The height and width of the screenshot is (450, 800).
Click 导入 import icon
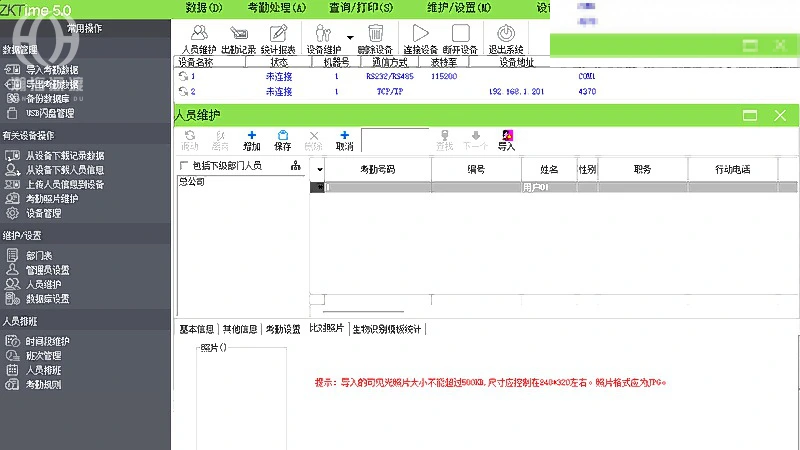[x=507, y=141]
